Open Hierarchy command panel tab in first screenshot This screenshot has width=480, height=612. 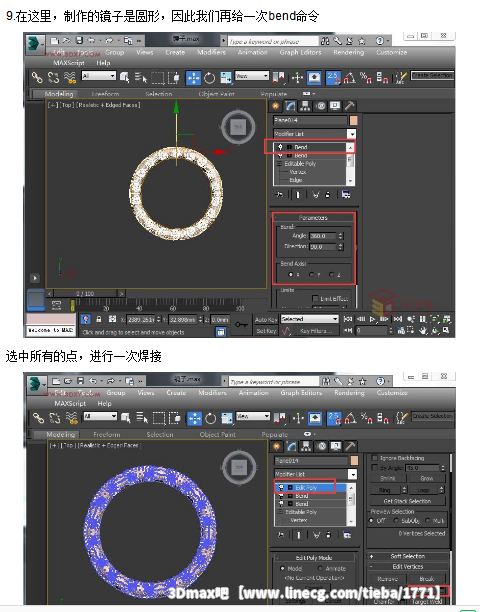click(x=305, y=106)
